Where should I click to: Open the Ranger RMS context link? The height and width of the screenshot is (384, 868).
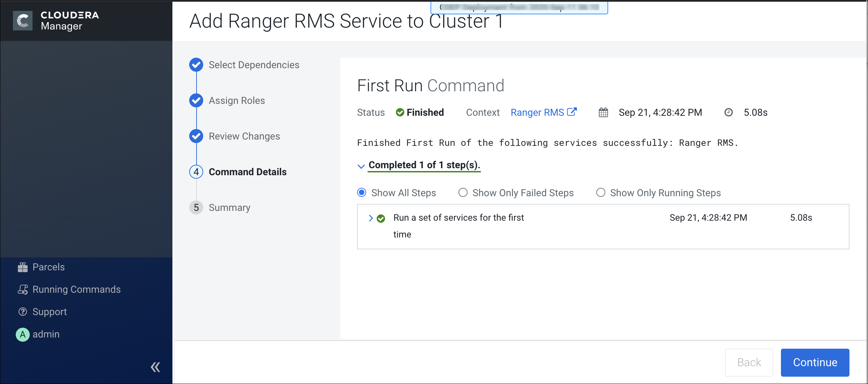pyautogui.click(x=537, y=113)
